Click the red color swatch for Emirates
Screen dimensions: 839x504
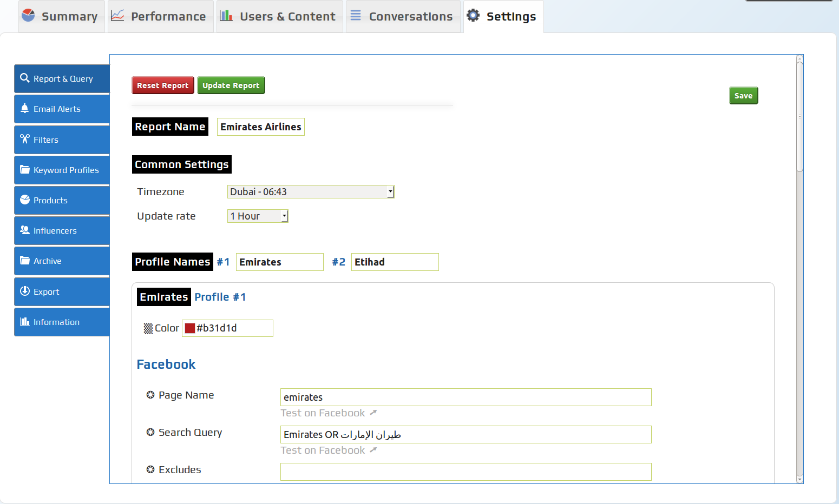point(190,328)
